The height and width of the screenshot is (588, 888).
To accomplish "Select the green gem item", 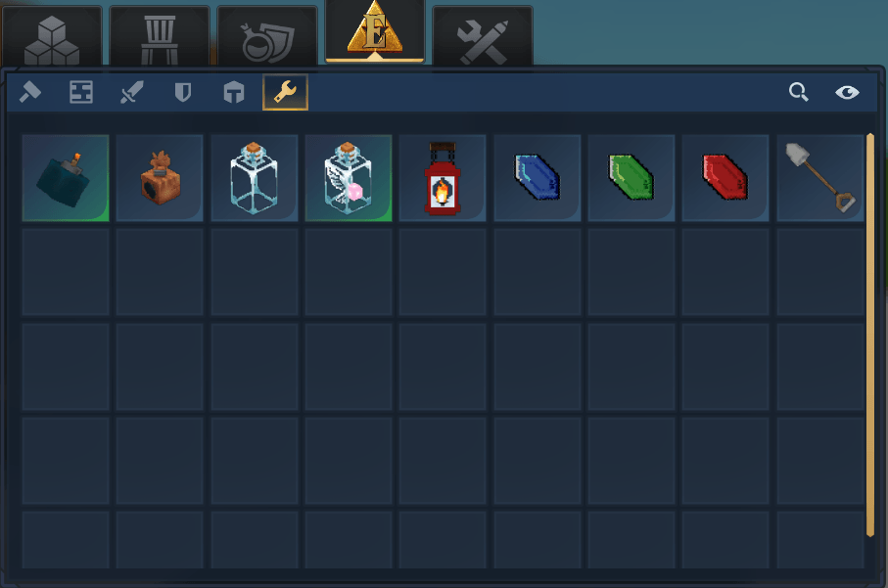I will [x=631, y=178].
